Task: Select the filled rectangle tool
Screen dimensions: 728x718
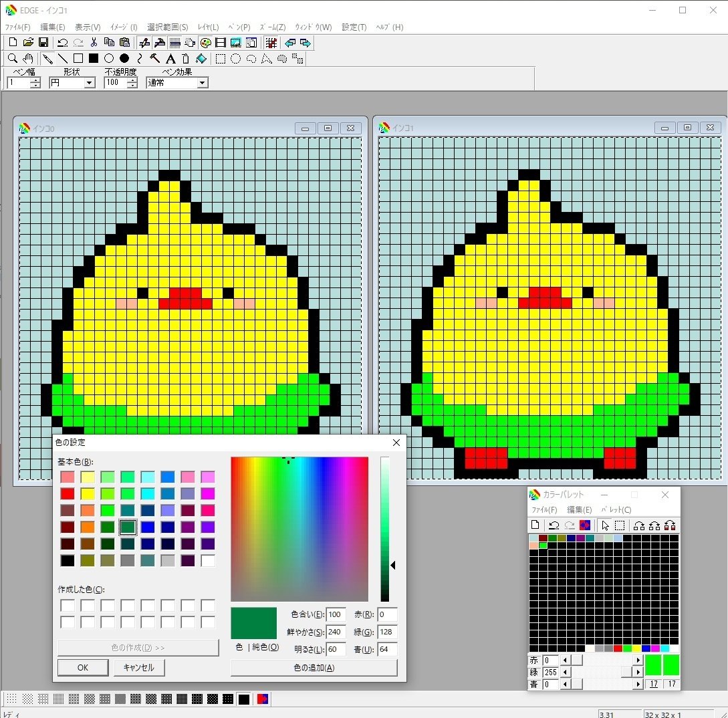Action: pos(94,59)
